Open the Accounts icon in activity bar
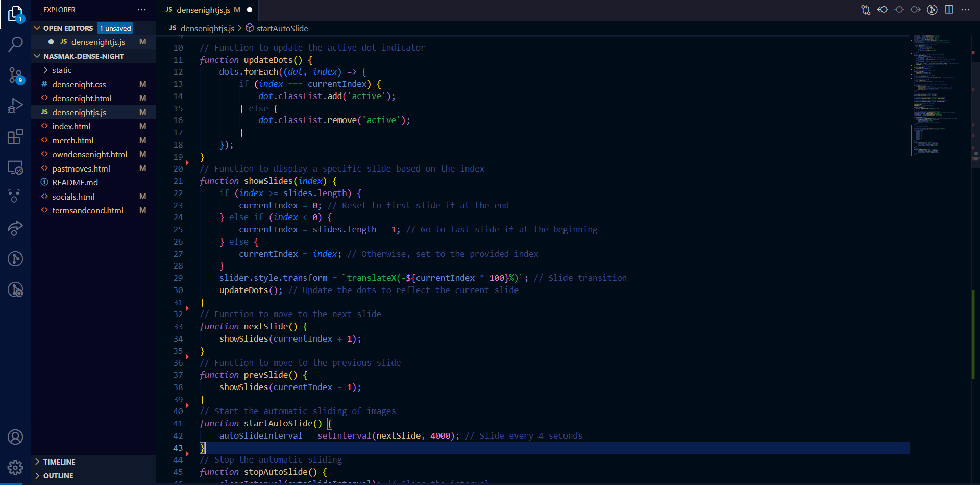Image resolution: width=980 pixels, height=485 pixels. coord(15,437)
